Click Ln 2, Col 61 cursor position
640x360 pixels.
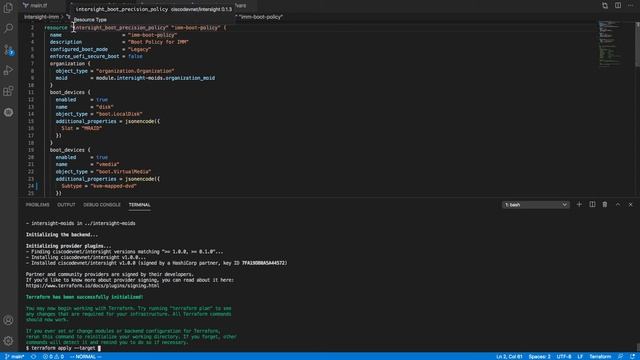pos(509,356)
